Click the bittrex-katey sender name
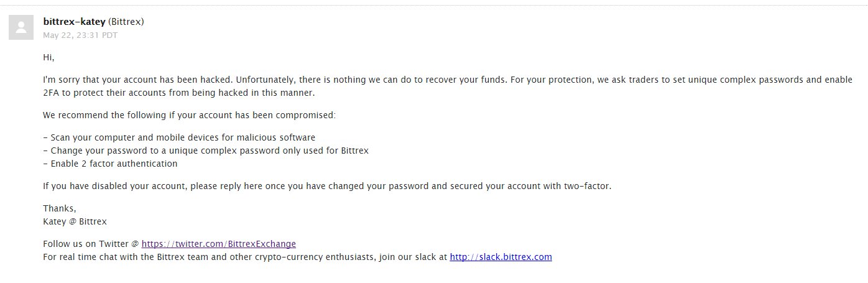 (74, 22)
